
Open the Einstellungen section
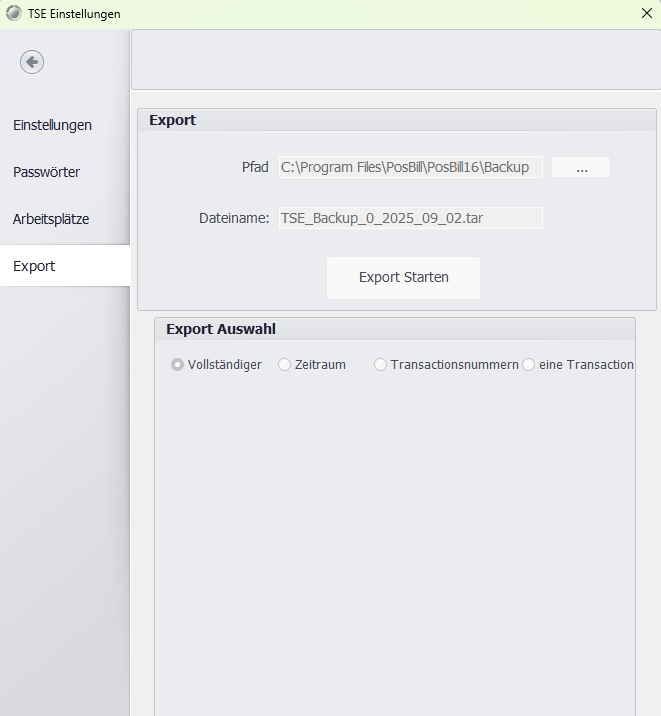coord(52,125)
